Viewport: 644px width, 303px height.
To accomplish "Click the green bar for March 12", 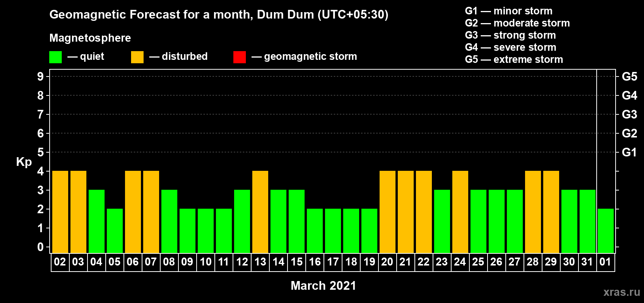I will 242,221.
